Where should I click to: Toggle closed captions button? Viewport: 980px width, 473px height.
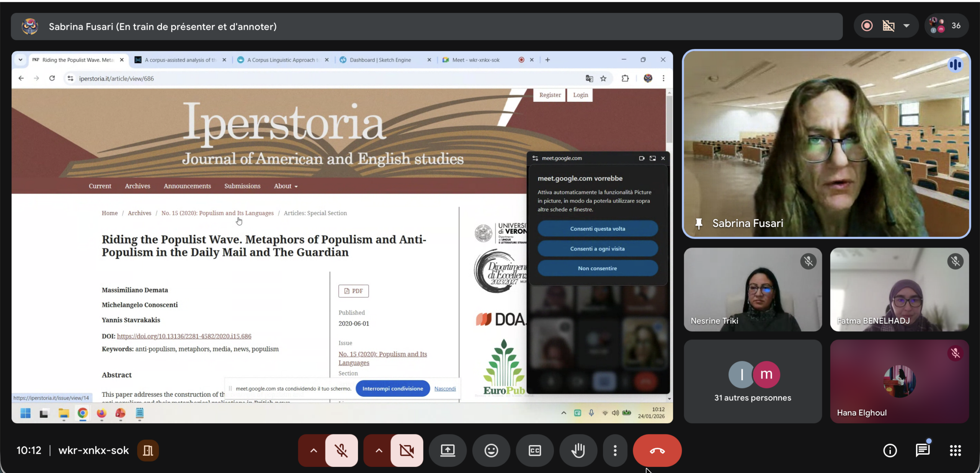(534, 450)
